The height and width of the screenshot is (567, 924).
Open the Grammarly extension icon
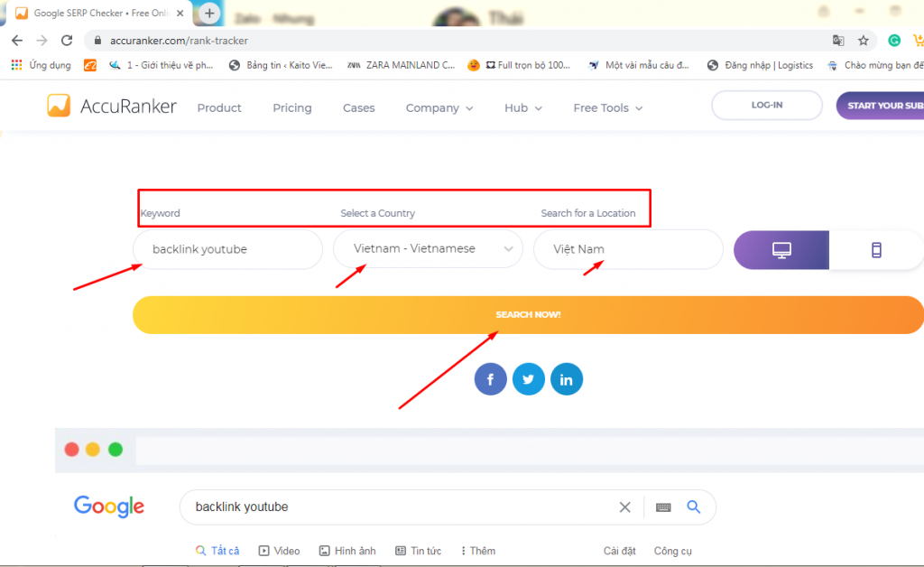894,41
